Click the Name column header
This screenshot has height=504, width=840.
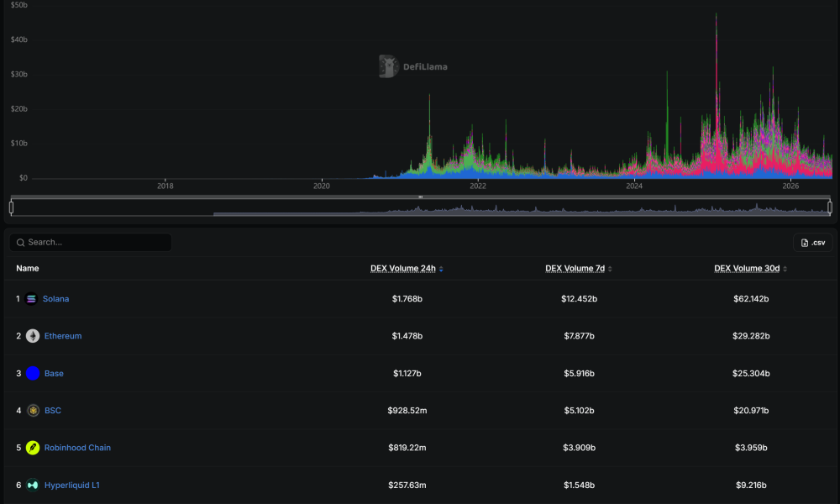point(28,268)
